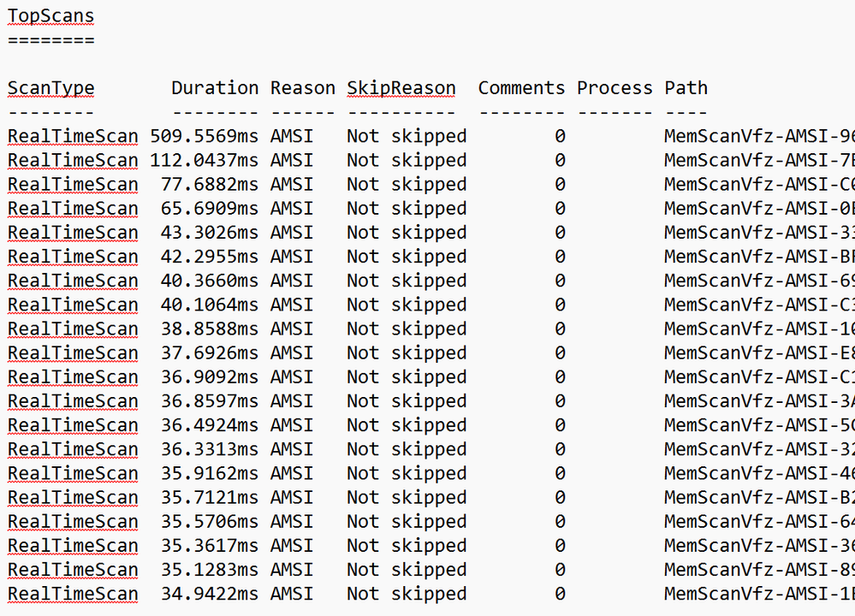855x616 pixels.
Task: Click the 77.6882ms duration entry
Action: pos(210,184)
